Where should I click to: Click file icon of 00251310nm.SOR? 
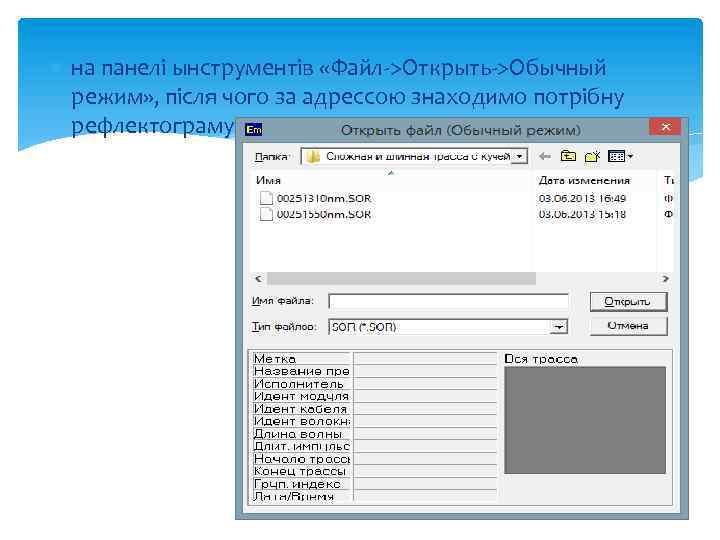click(266, 198)
